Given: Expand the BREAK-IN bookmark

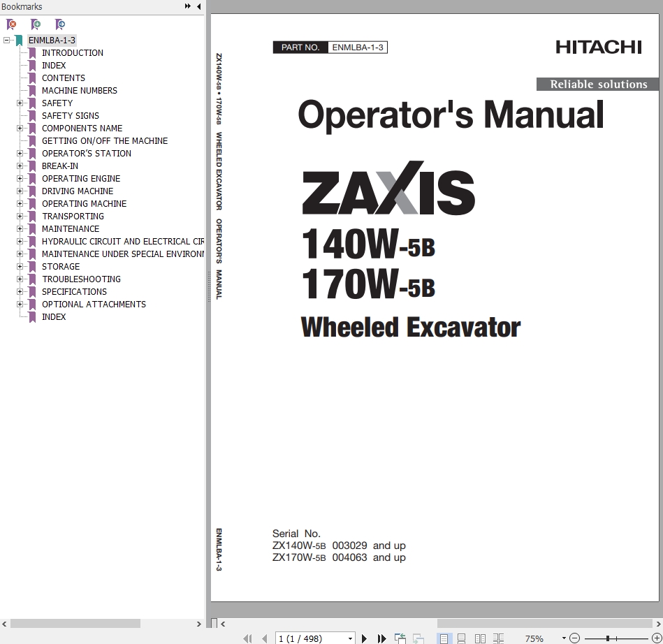Looking at the screenshot, I should click(20, 166).
